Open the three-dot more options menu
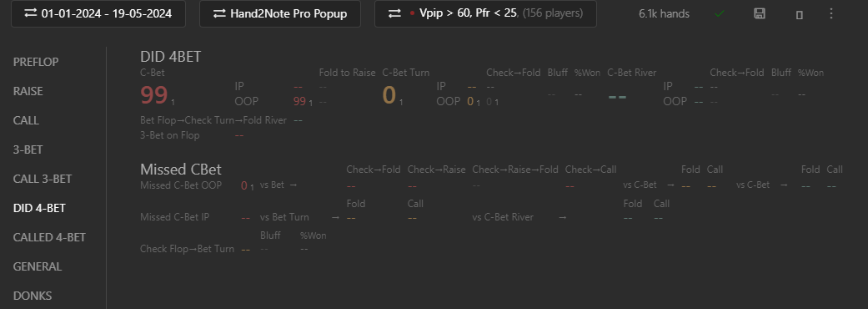 click(x=831, y=13)
